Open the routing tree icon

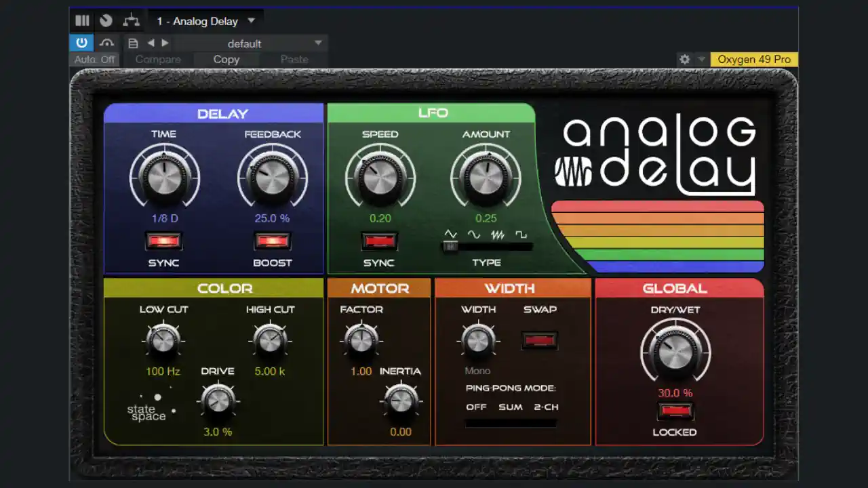tap(131, 20)
